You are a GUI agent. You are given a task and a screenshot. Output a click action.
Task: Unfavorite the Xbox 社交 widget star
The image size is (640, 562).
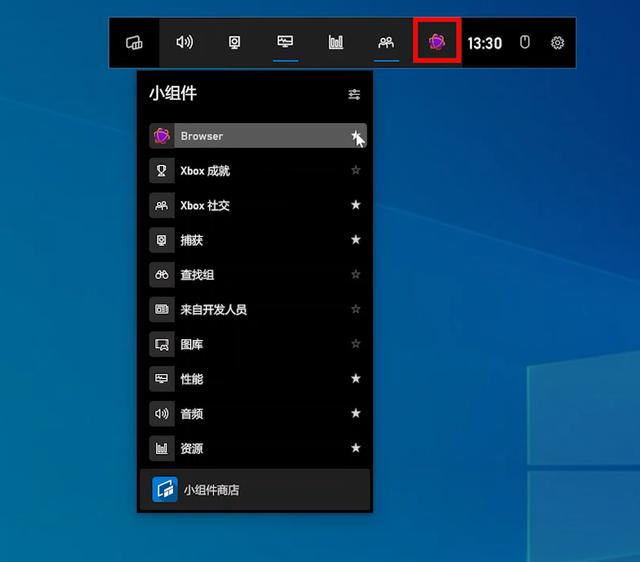click(x=356, y=204)
